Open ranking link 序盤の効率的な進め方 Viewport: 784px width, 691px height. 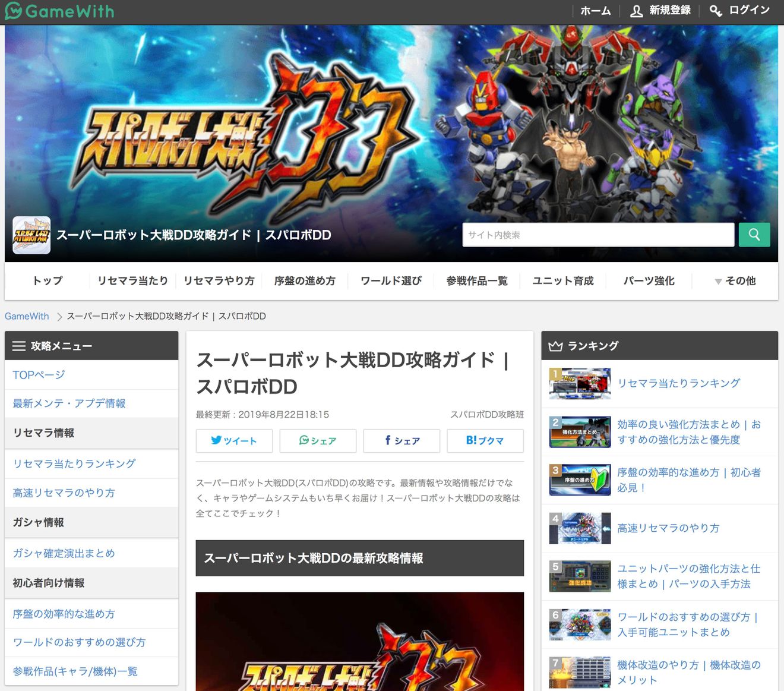pyautogui.click(x=689, y=480)
